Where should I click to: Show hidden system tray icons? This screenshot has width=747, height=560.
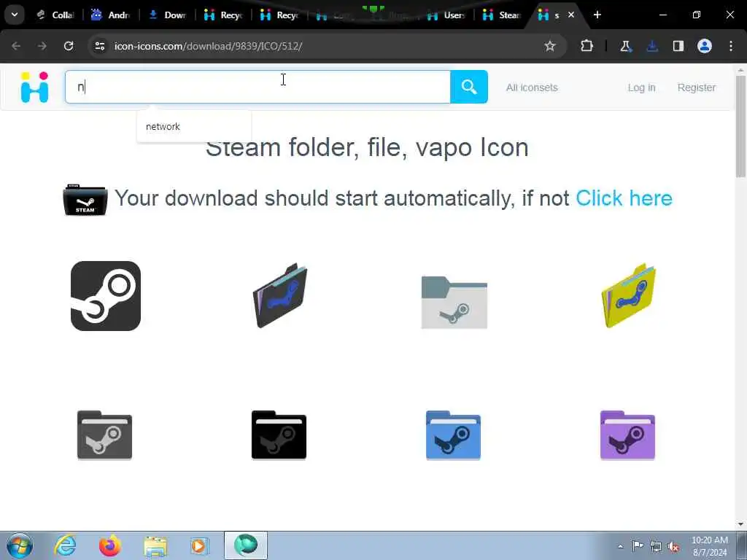[x=620, y=546]
